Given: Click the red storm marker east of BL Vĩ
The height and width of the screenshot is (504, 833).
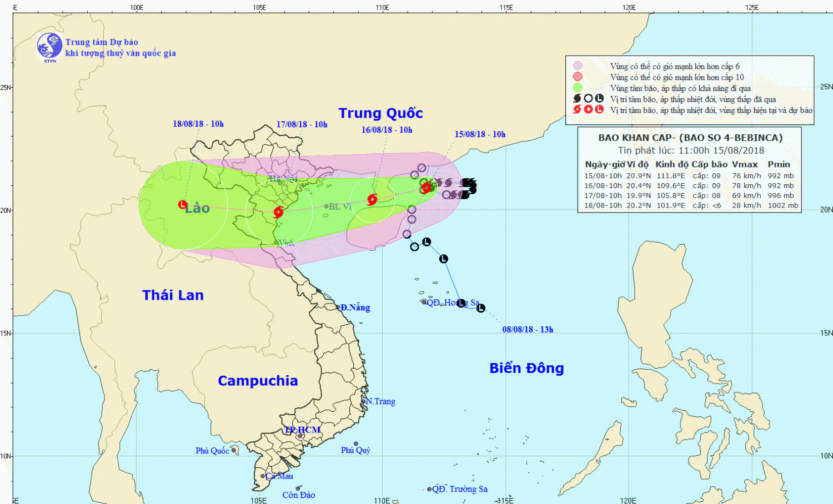Looking at the screenshot, I should click(372, 199).
